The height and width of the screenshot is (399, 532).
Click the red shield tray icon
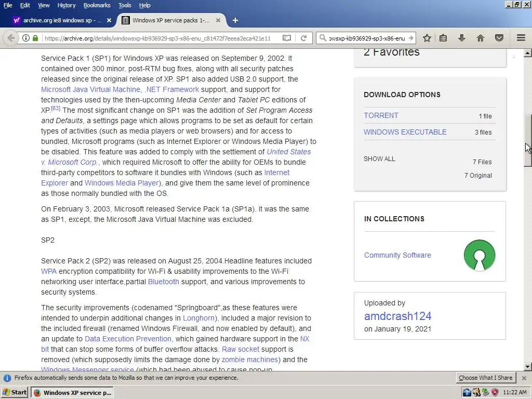(x=495, y=393)
